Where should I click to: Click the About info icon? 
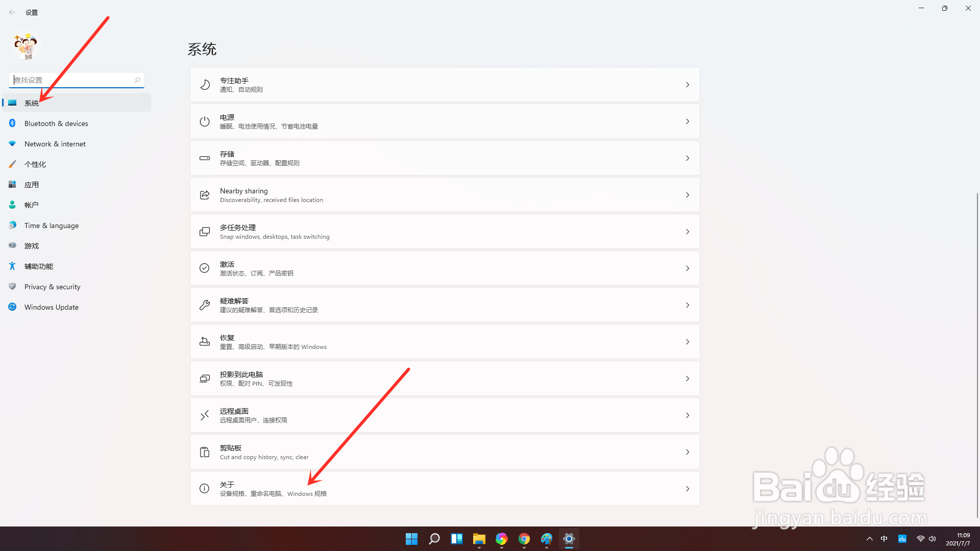coord(205,489)
